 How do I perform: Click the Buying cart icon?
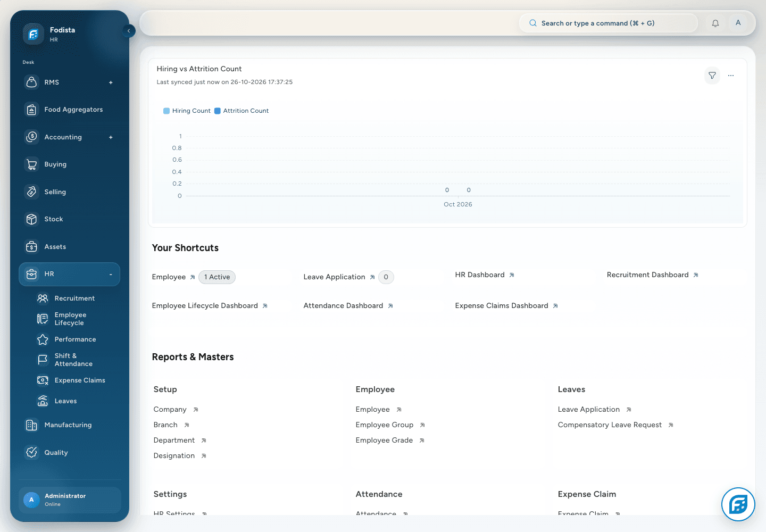(32, 164)
